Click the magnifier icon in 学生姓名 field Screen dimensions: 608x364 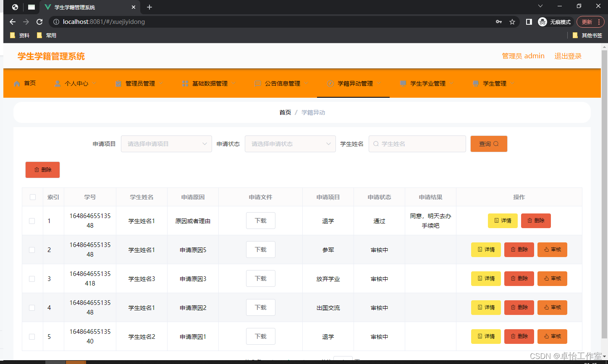(x=376, y=144)
